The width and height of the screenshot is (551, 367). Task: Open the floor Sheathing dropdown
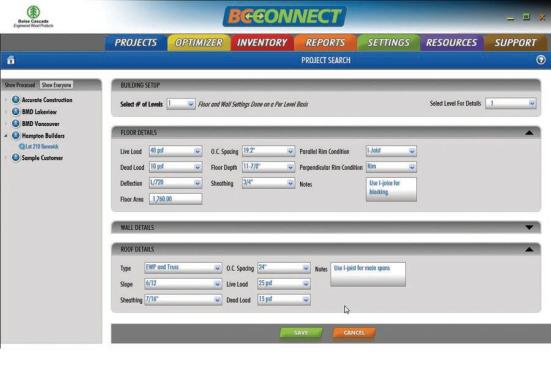click(268, 183)
